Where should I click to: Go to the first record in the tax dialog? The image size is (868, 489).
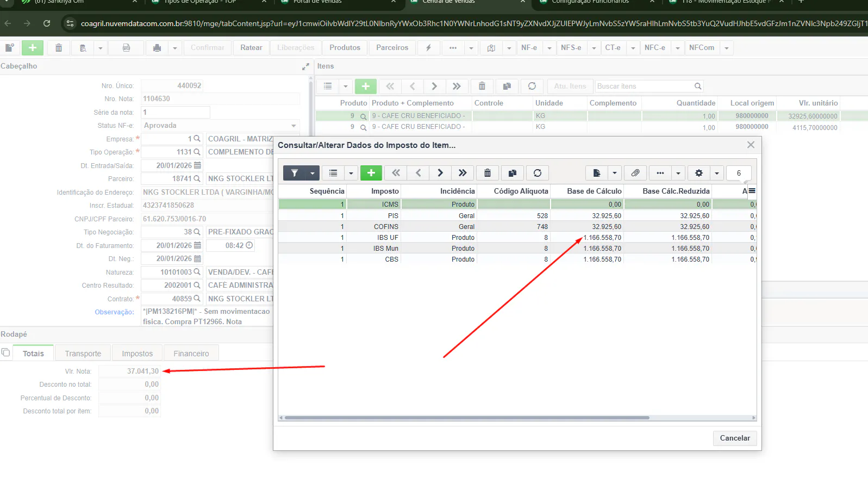click(x=396, y=173)
